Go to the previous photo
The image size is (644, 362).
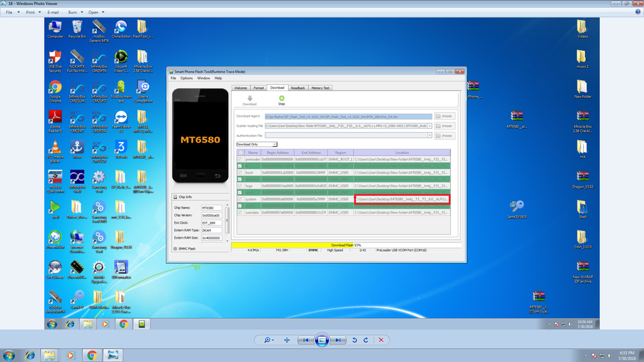(306, 340)
